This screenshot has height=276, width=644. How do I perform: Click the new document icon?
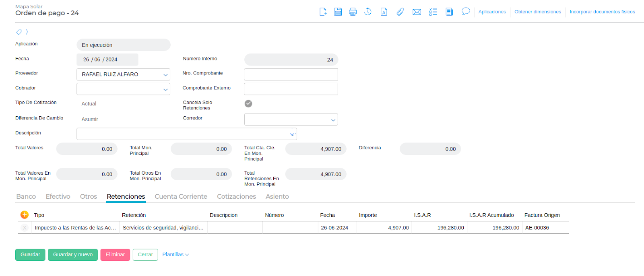[323, 12]
